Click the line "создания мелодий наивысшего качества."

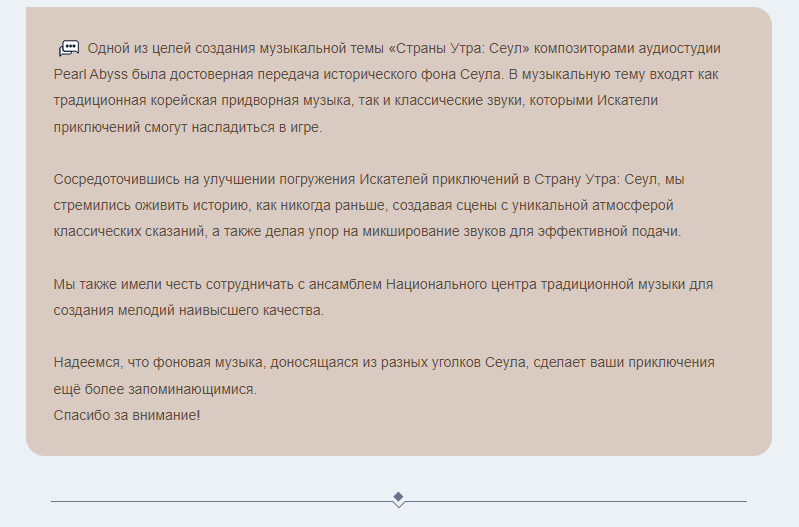point(189,310)
